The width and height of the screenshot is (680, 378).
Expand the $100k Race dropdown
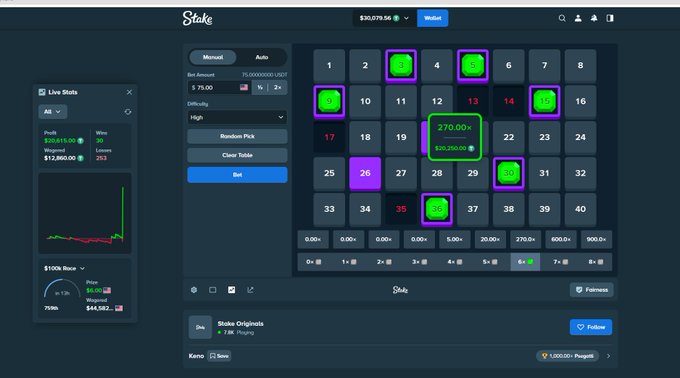pos(64,268)
